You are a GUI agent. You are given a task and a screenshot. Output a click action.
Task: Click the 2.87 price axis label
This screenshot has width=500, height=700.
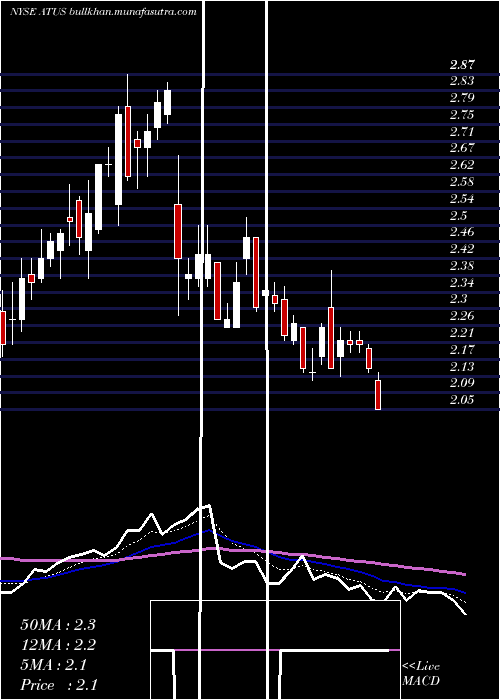point(462,65)
